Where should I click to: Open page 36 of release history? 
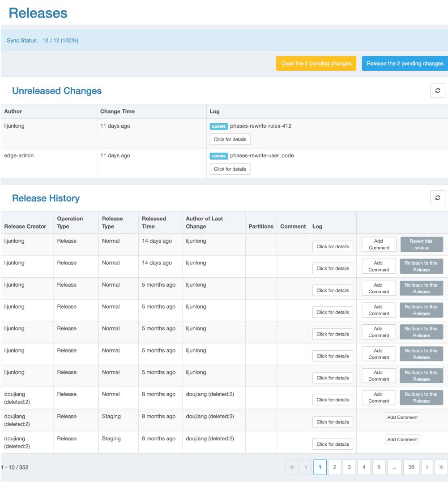(x=411, y=467)
